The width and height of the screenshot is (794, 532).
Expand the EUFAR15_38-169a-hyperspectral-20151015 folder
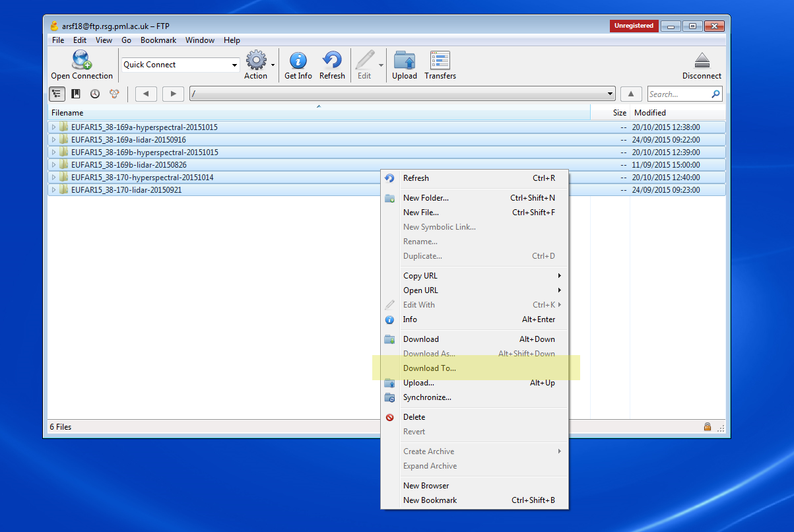tap(54, 127)
